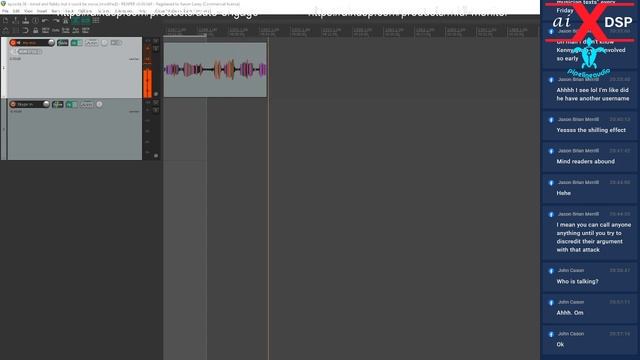
Task: Click the second track's phase circle button
Action: pos(99,104)
